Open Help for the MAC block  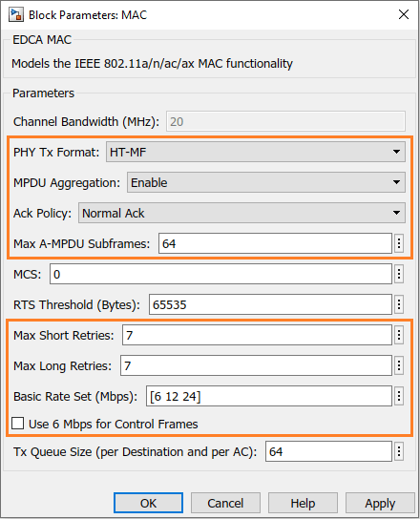[303, 503]
